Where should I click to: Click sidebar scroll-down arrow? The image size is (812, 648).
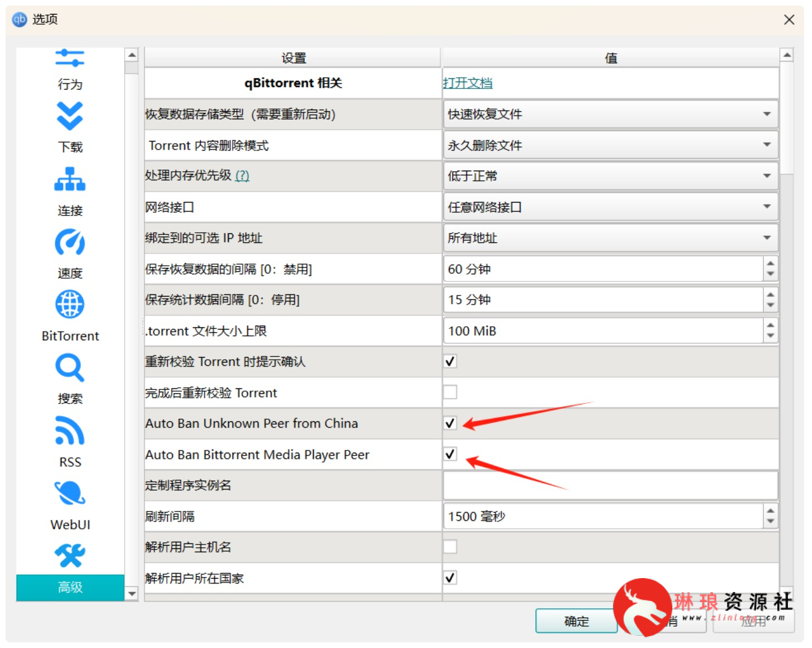coord(132,594)
